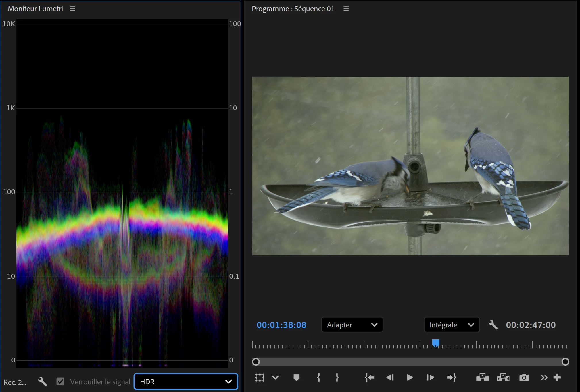Image resolution: width=580 pixels, height=392 pixels.
Task: Mark Out with the right brace icon
Action: pyautogui.click(x=337, y=377)
